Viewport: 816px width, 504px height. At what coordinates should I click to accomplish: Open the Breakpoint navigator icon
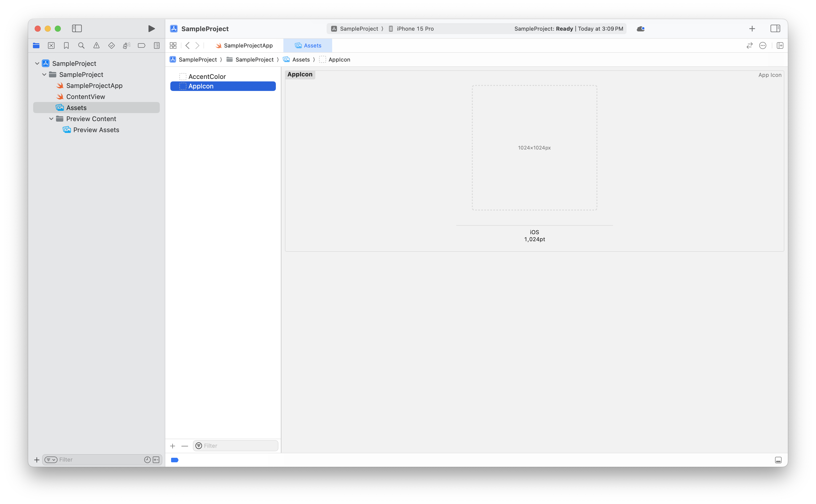tap(141, 46)
